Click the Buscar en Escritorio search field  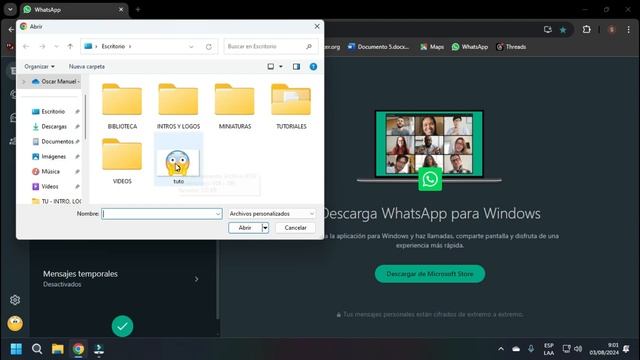(270, 47)
